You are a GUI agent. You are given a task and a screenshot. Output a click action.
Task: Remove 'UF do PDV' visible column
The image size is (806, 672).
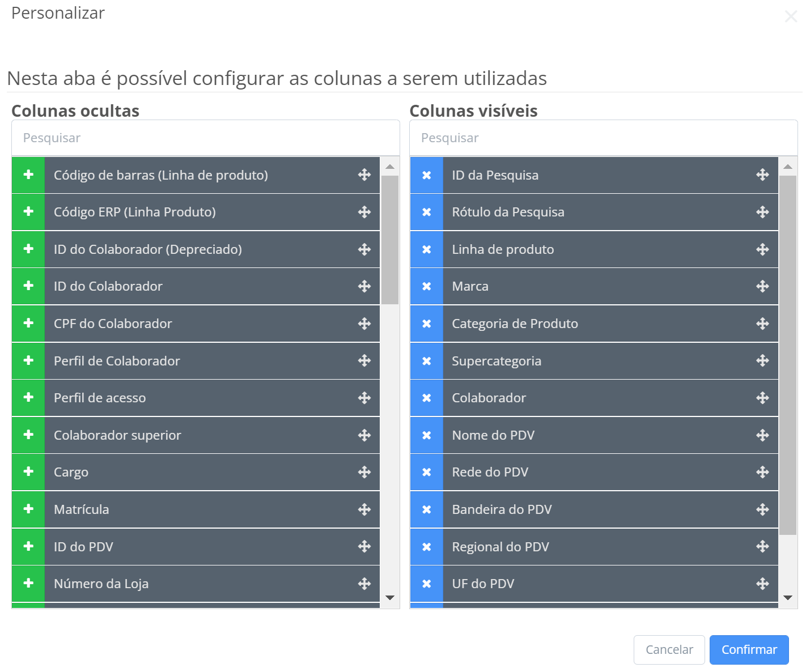427,584
